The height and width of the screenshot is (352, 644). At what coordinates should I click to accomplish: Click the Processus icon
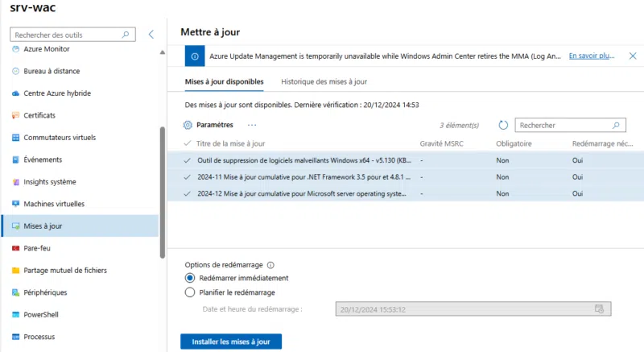[x=15, y=337]
